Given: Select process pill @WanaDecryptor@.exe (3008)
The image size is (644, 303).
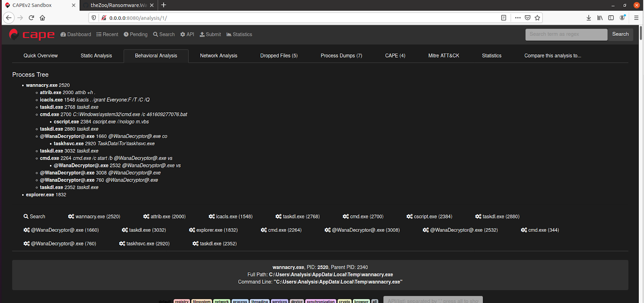Looking at the screenshot, I should coord(362,230).
